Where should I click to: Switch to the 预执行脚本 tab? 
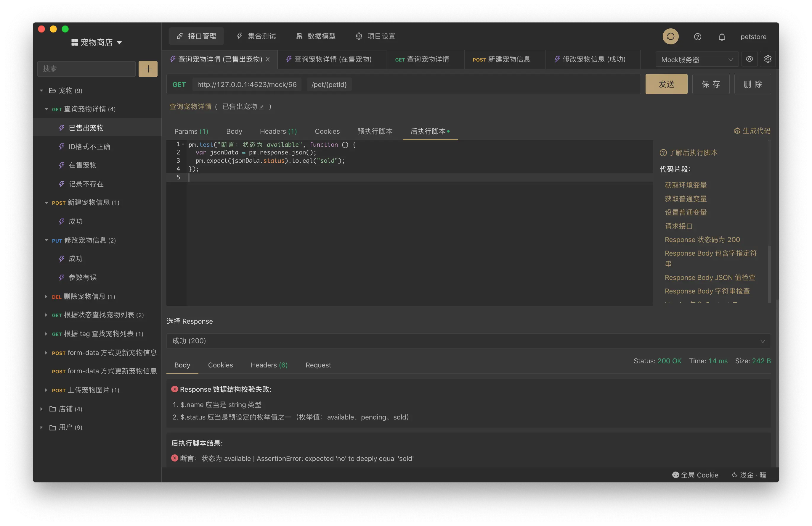tap(375, 131)
